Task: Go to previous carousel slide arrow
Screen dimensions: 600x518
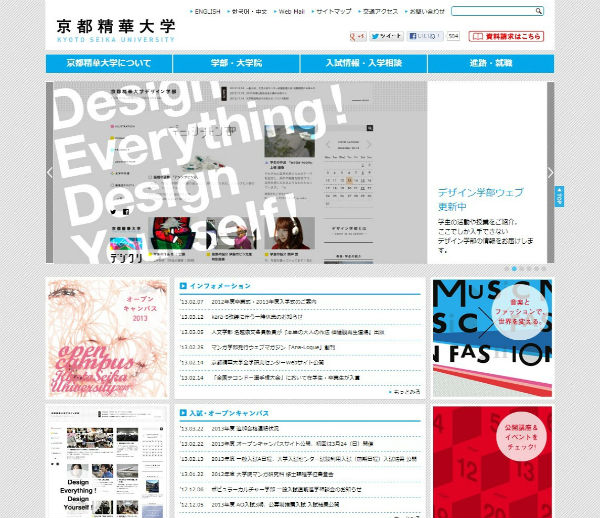Action: click(50, 173)
